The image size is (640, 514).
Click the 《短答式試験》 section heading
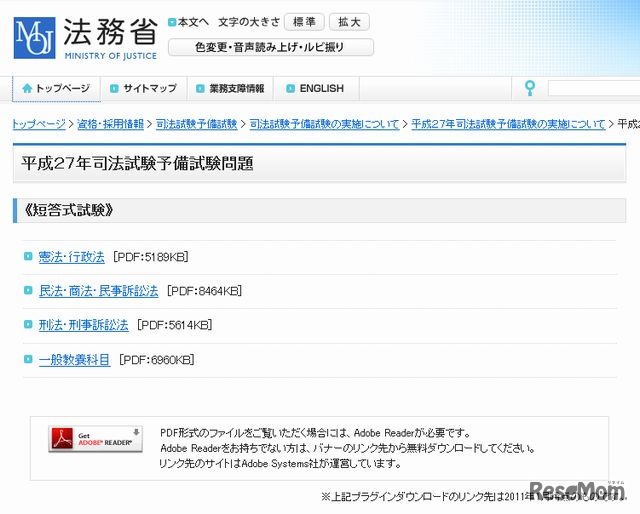(x=69, y=210)
